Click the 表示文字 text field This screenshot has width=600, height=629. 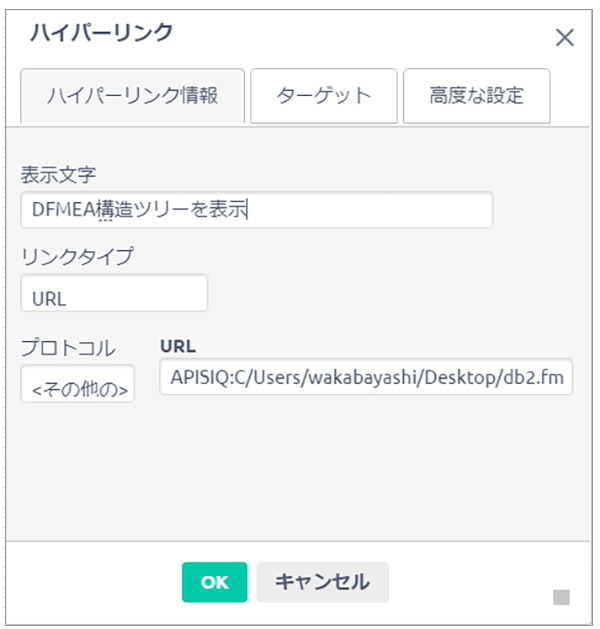(x=257, y=210)
